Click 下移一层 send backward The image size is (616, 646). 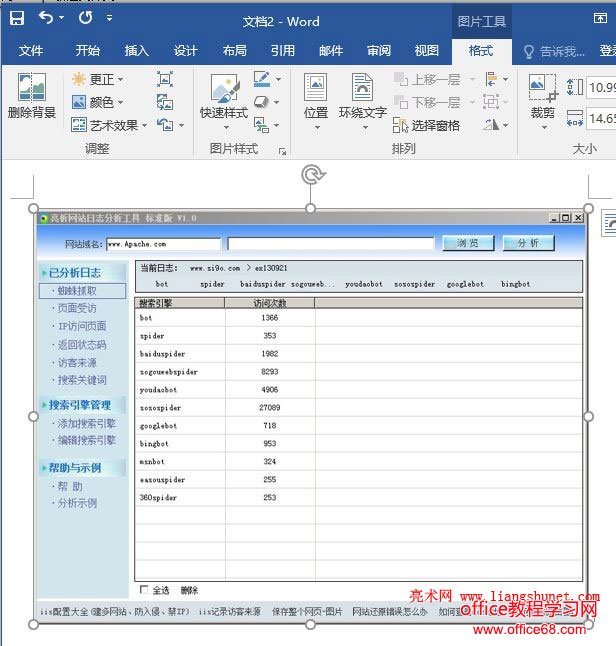[x=427, y=102]
